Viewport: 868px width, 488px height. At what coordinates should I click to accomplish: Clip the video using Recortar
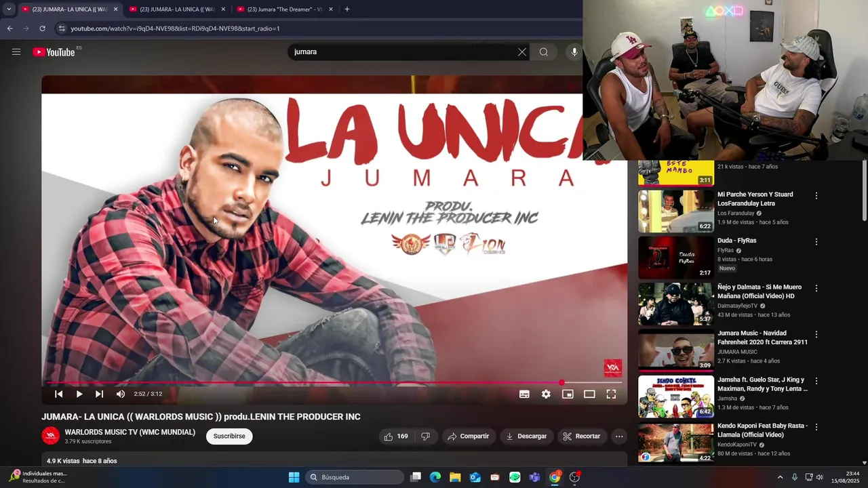[x=582, y=436]
